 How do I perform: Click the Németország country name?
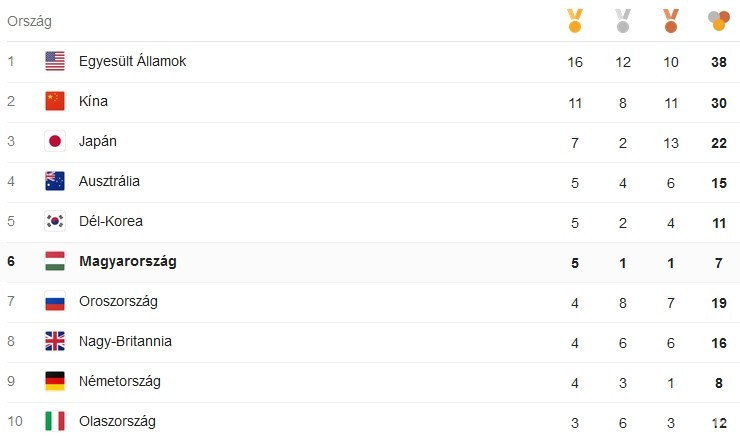coord(119,381)
